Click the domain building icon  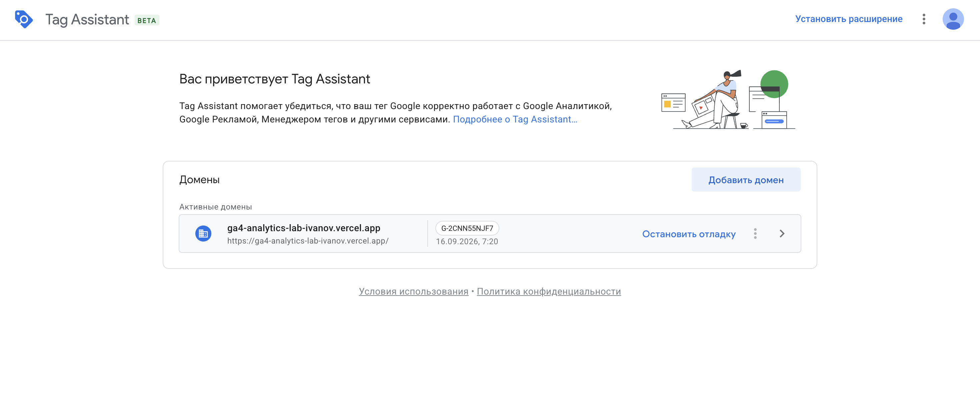[x=203, y=234]
